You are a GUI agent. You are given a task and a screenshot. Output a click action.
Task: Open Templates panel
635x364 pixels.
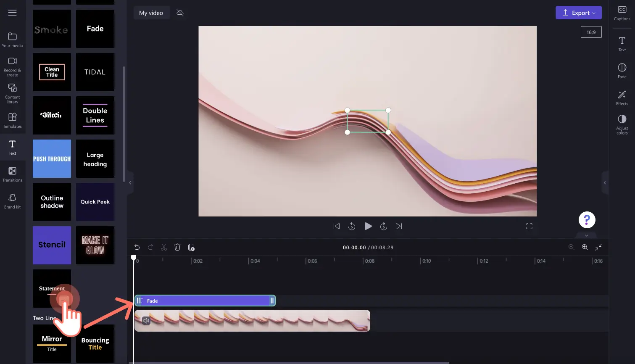pos(13,120)
